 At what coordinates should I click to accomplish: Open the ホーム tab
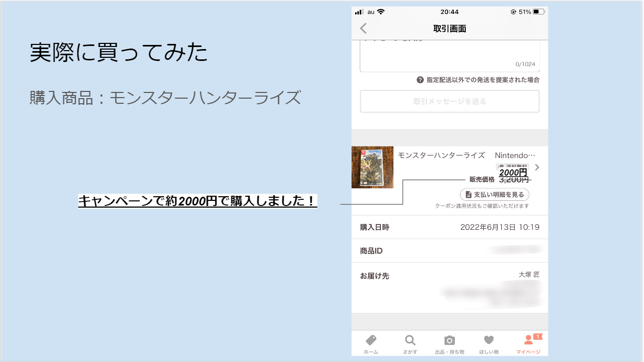[371, 344]
